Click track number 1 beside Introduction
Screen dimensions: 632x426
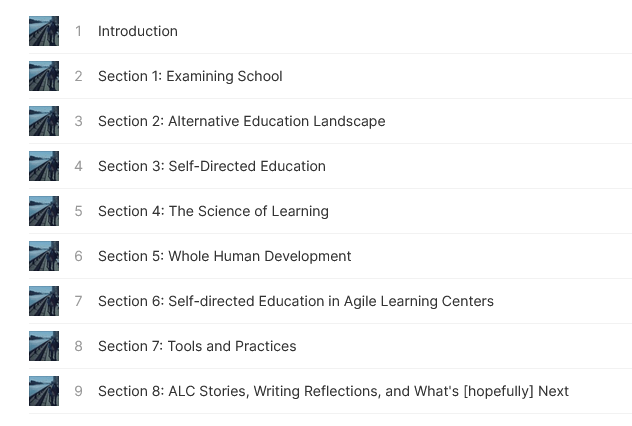click(78, 31)
